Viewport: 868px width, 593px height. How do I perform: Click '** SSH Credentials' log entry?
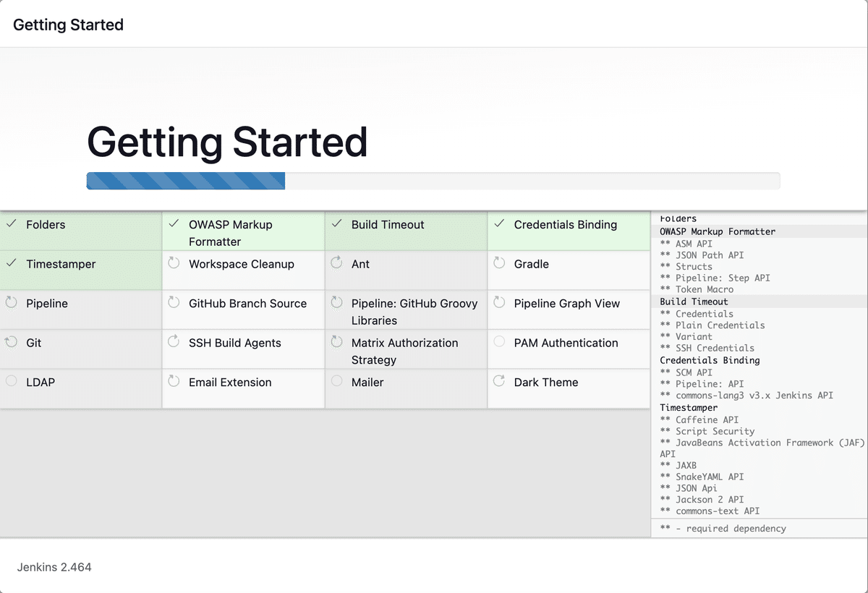point(707,349)
